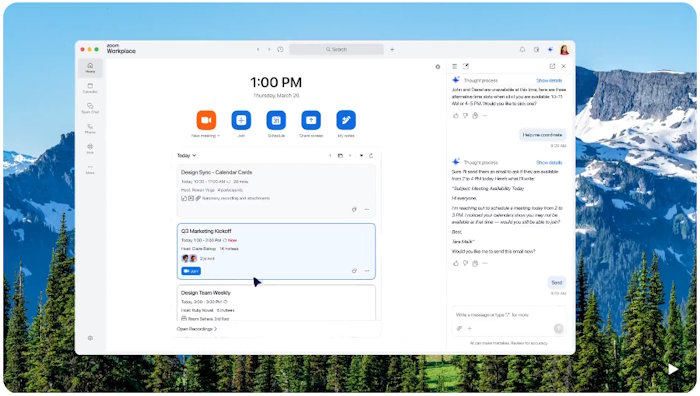Image resolution: width=700 pixels, height=396 pixels.
Task: Attach a file in AI message box
Action: 459,329
